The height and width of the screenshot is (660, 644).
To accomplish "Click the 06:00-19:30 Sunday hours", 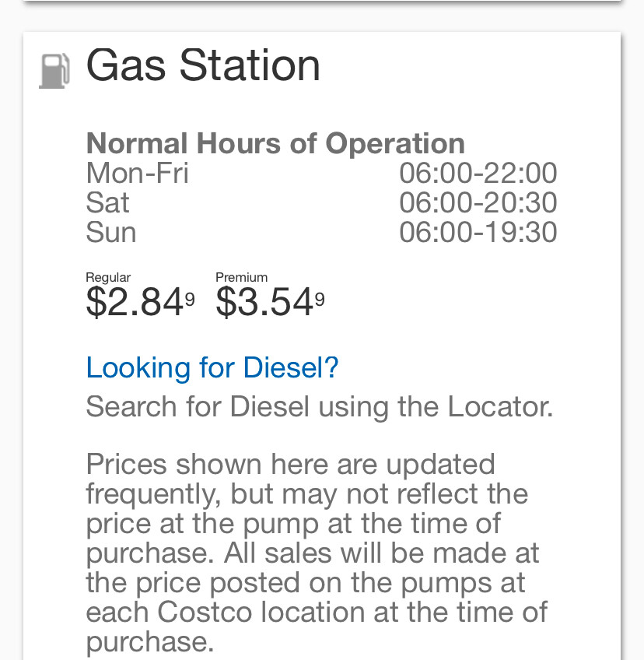I will click(x=478, y=232).
